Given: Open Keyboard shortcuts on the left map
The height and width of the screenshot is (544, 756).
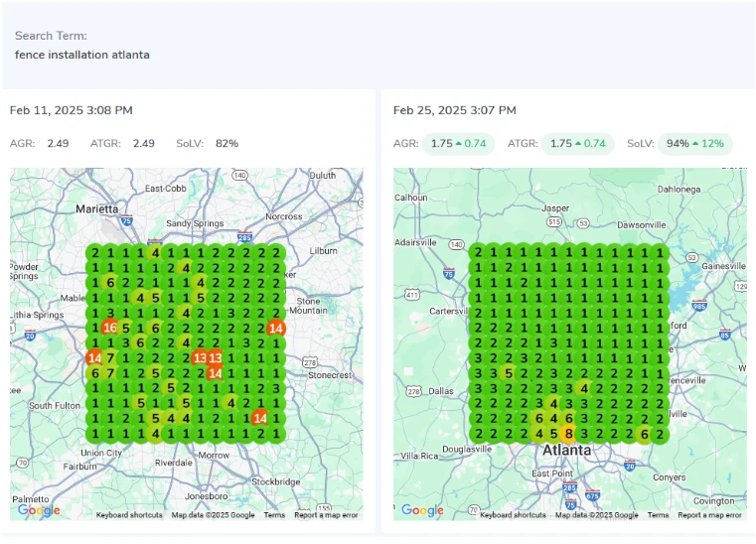Looking at the screenshot, I should 129,515.
